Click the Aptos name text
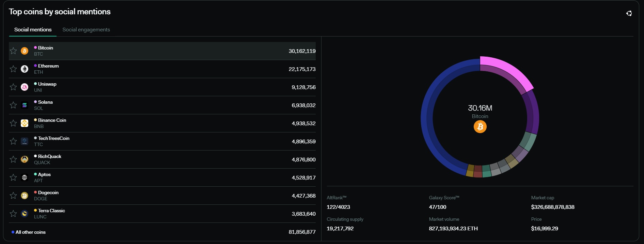Image resolution: width=644 pixels, height=244 pixels. click(44, 174)
